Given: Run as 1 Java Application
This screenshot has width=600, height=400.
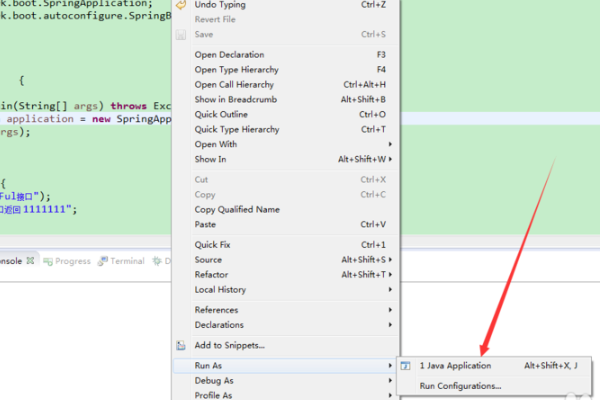Looking at the screenshot, I should tap(494, 366).
